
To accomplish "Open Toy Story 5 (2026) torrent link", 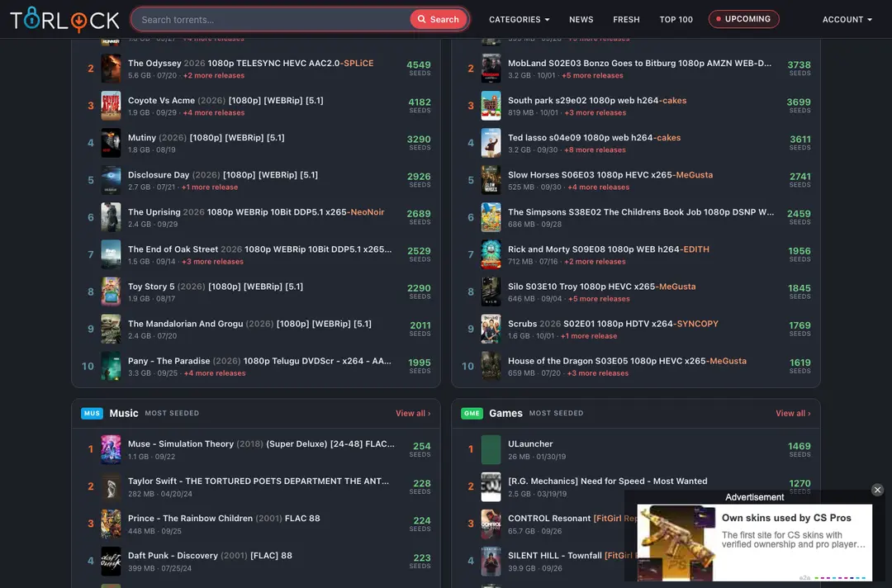I will click(215, 287).
